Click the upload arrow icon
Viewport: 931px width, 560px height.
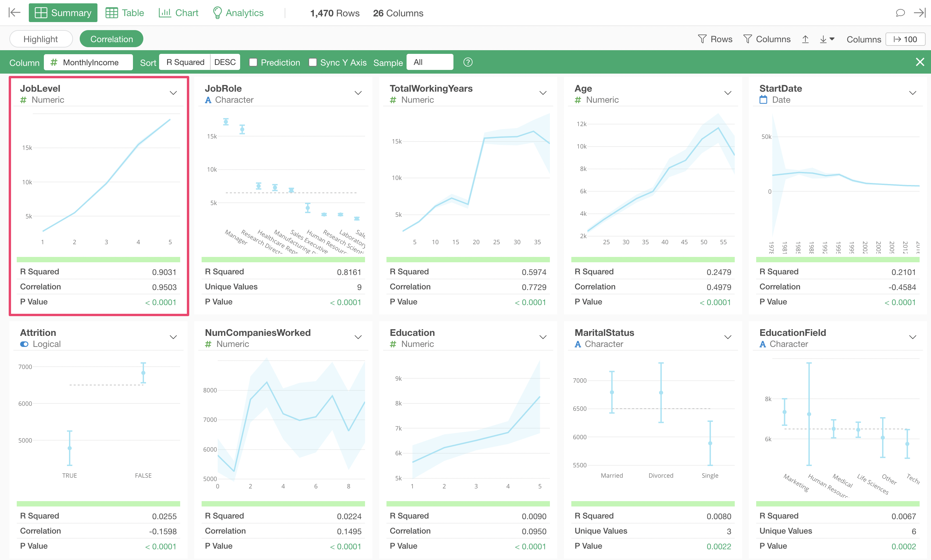(805, 39)
